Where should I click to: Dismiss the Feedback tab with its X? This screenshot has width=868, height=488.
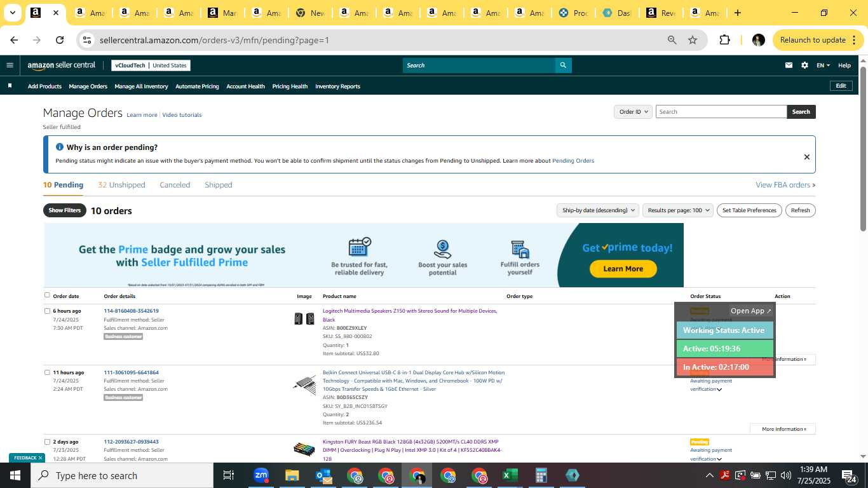(x=40, y=457)
